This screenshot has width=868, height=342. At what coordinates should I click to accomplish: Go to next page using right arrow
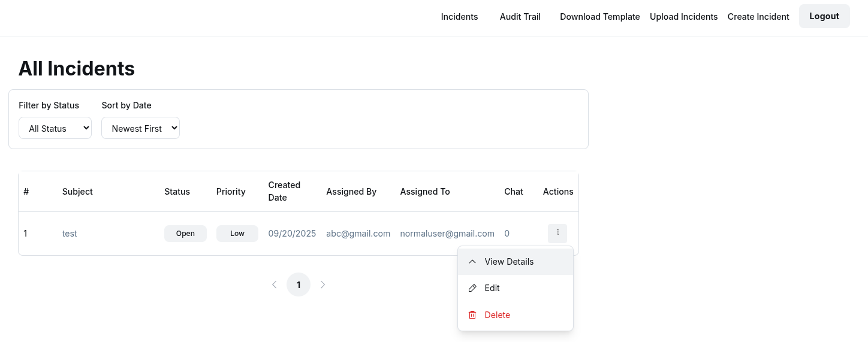323,285
